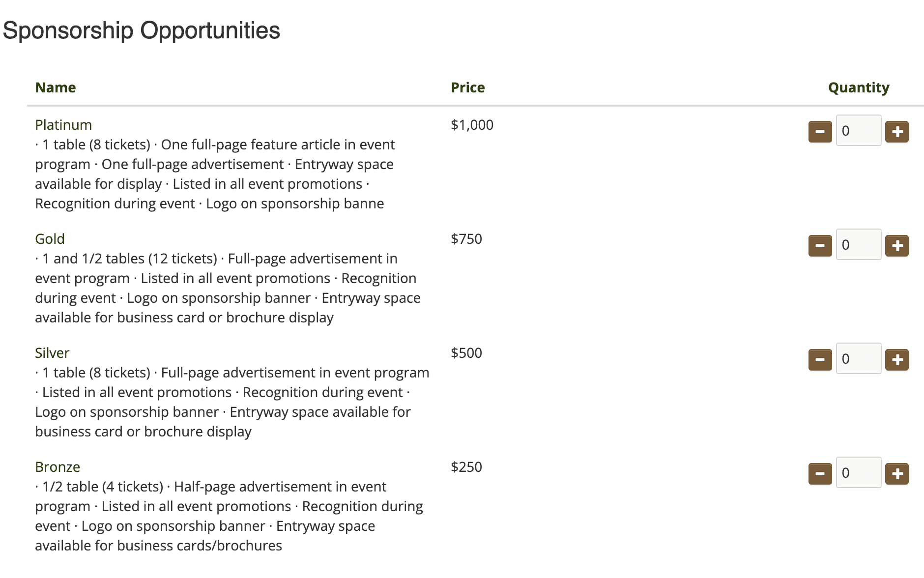Open the Platinum sponsorship link
Viewport: 924px width, 578px height.
[x=63, y=125]
